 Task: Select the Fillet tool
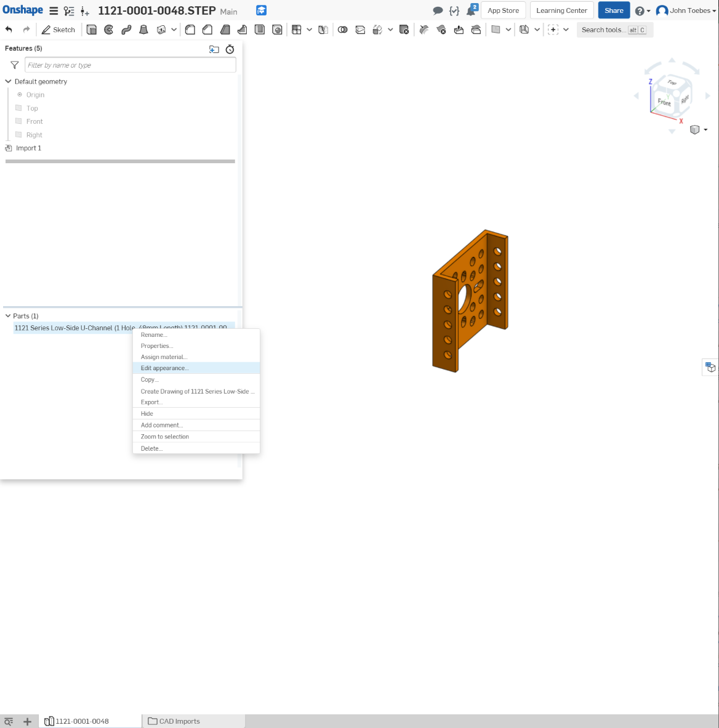coord(190,30)
